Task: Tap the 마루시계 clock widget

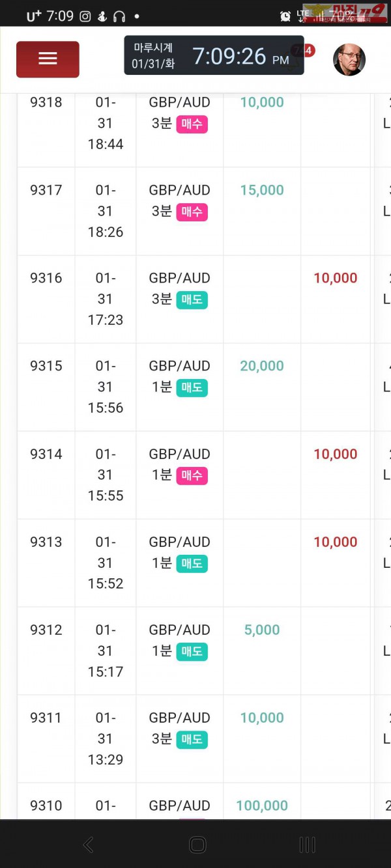Action: click(x=214, y=56)
